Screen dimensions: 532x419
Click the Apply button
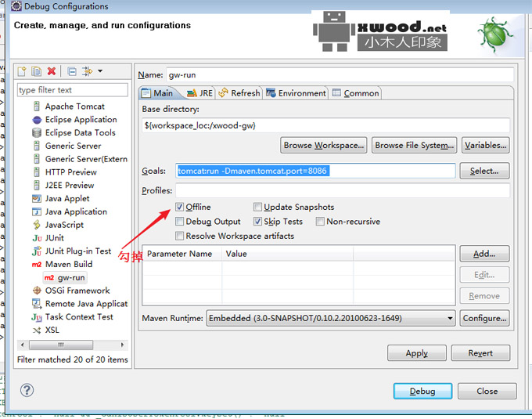click(x=417, y=353)
